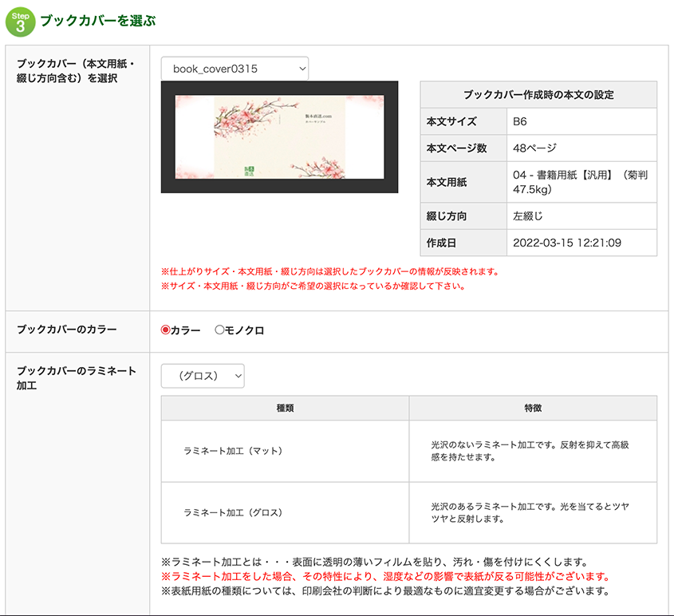Open the book_cover0315 dropdown
This screenshot has height=616, width=674.
235,69
